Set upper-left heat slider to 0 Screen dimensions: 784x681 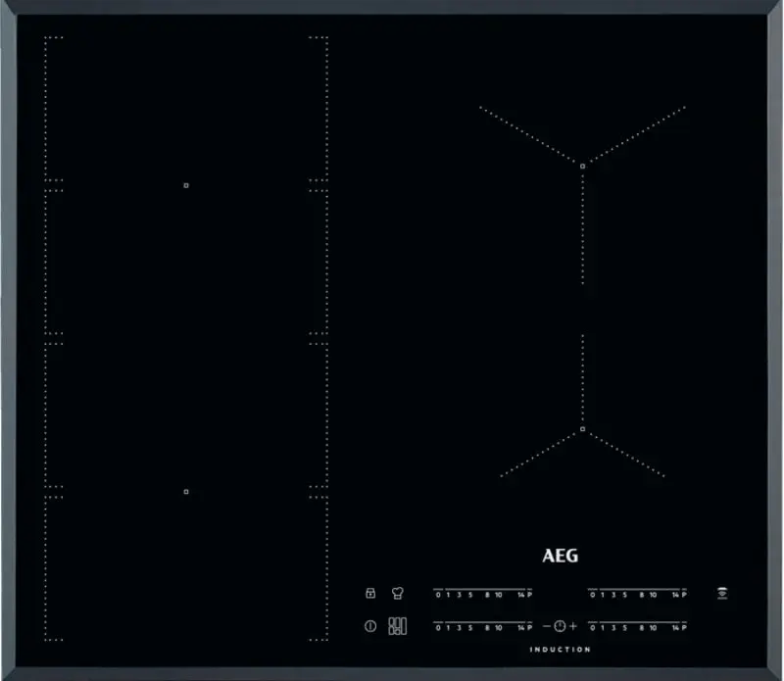[x=438, y=595]
